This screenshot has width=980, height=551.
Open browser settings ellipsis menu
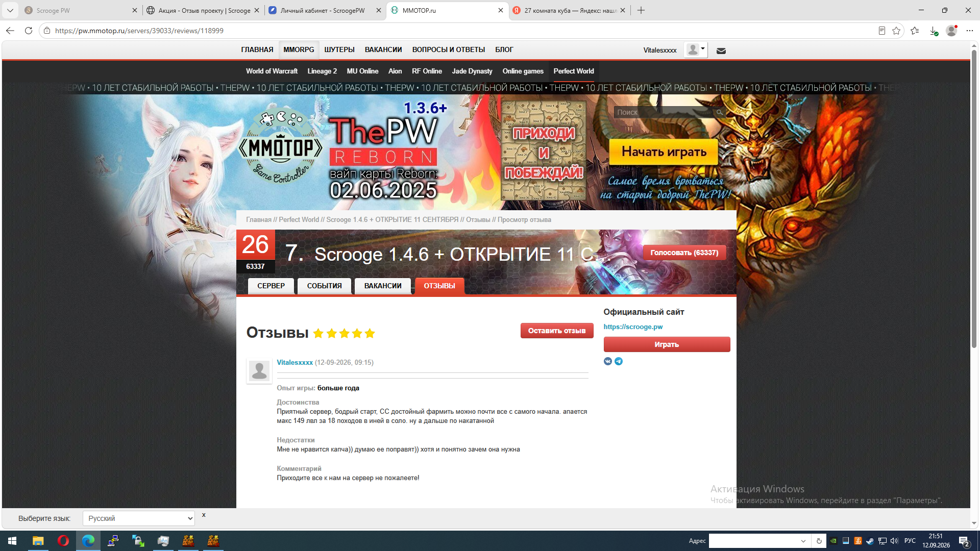[970, 31]
